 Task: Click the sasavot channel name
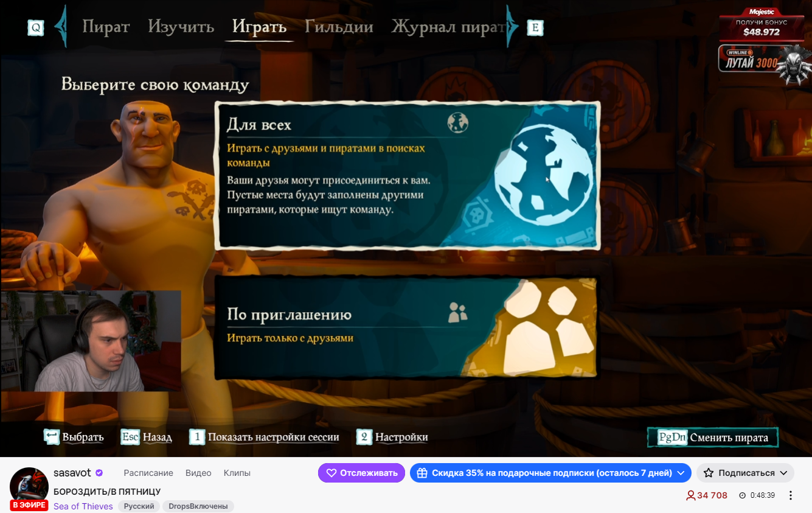[x=72, y=473]
